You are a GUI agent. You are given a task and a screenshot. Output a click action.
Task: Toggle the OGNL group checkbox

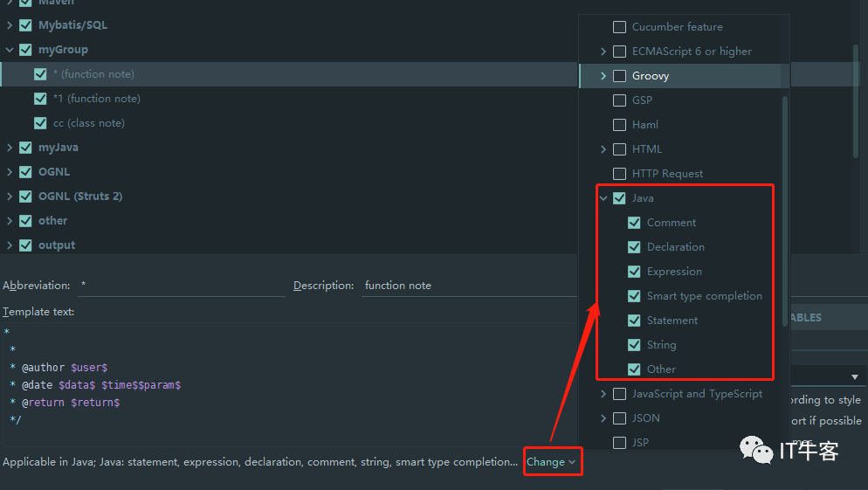pyautogui.click(x=25, y=172)
